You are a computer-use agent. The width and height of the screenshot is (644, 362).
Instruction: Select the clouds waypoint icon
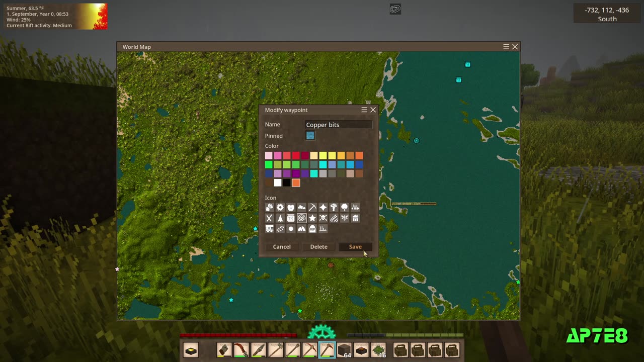[x=301, y=207]
